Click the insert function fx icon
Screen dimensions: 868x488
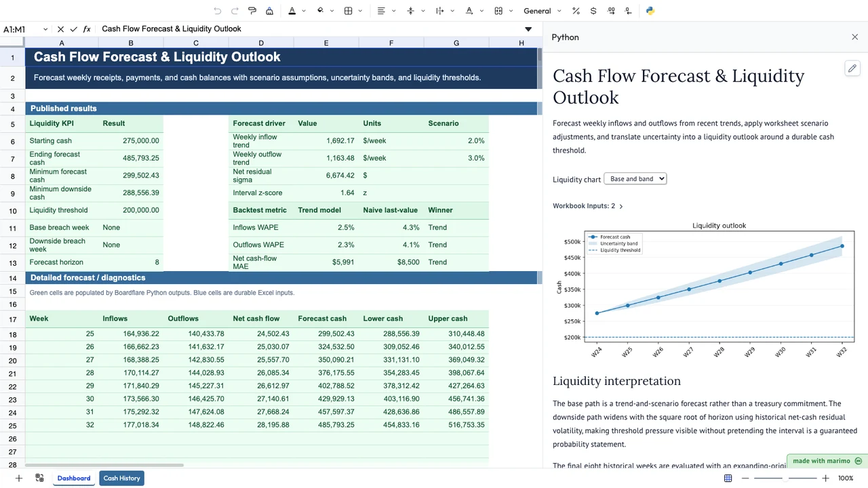(87, 29)
